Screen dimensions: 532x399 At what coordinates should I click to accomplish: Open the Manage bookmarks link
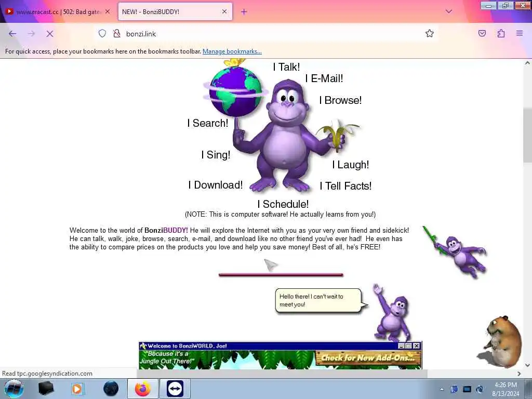click(232, 51)
